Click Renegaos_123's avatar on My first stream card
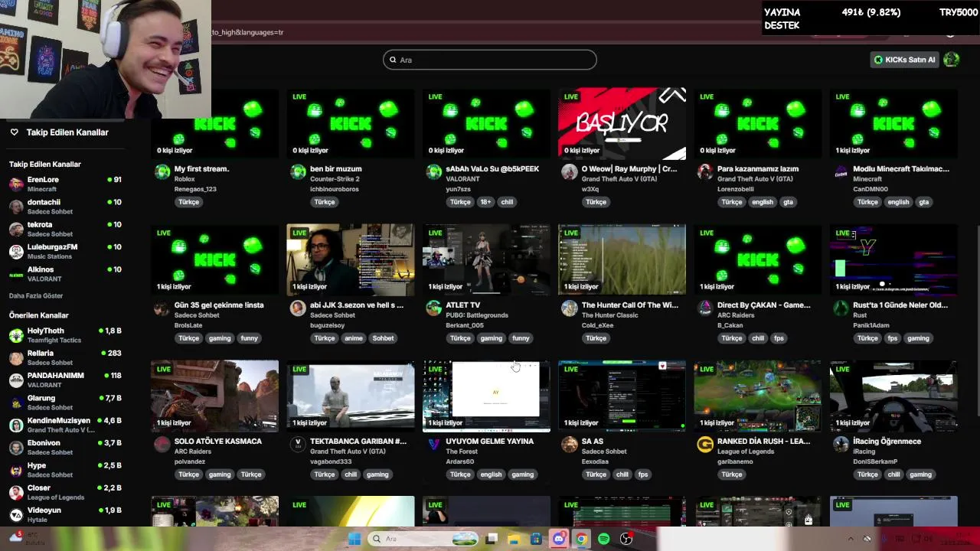 162,172
